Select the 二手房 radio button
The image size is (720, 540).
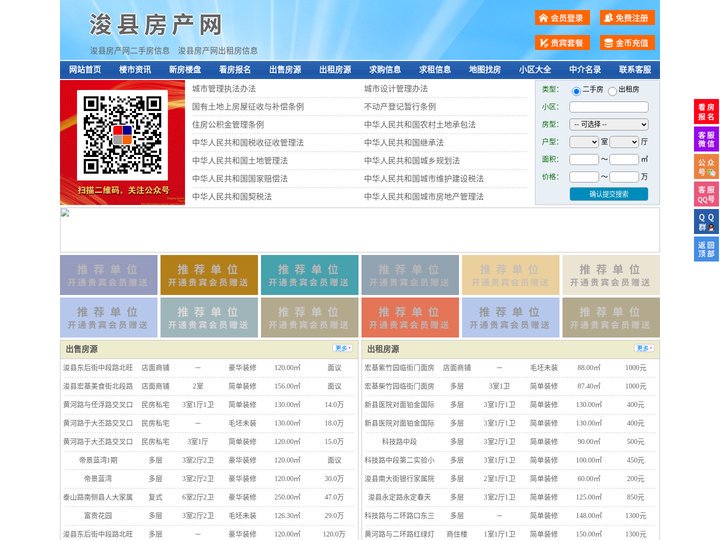576,91
